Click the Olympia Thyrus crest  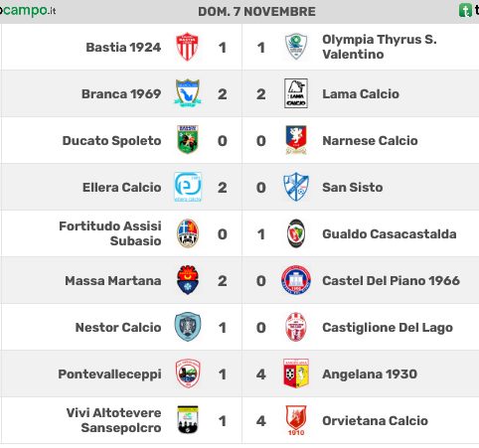296,47
